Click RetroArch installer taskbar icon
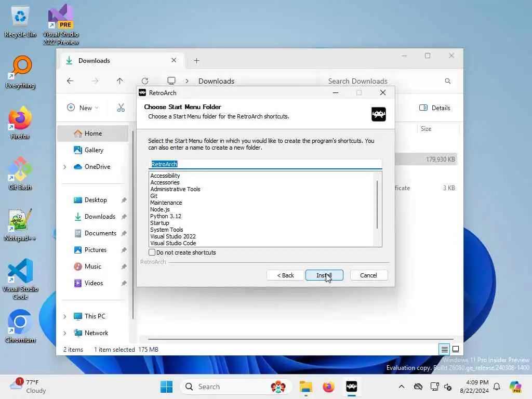 (352, 387)
